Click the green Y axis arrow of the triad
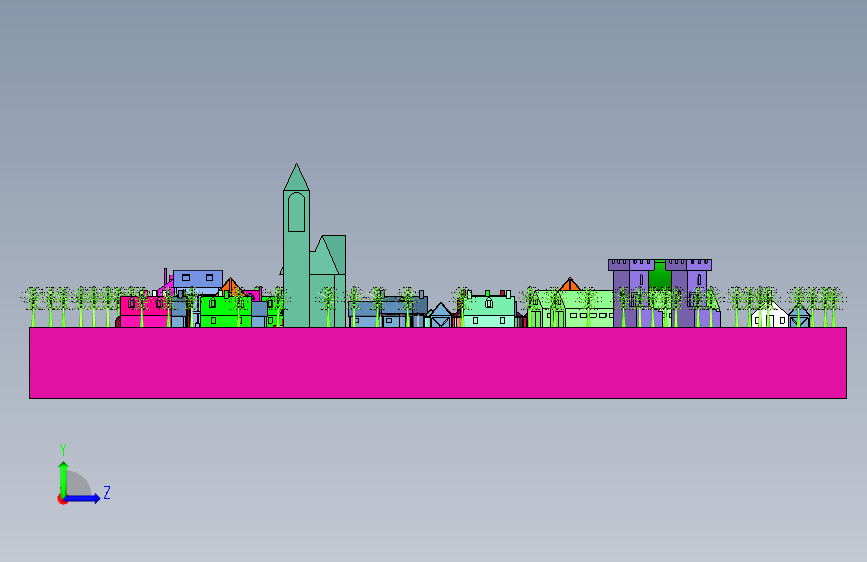Image resolution: width=867 pixels, height=562 pixels. pos(63,478)
